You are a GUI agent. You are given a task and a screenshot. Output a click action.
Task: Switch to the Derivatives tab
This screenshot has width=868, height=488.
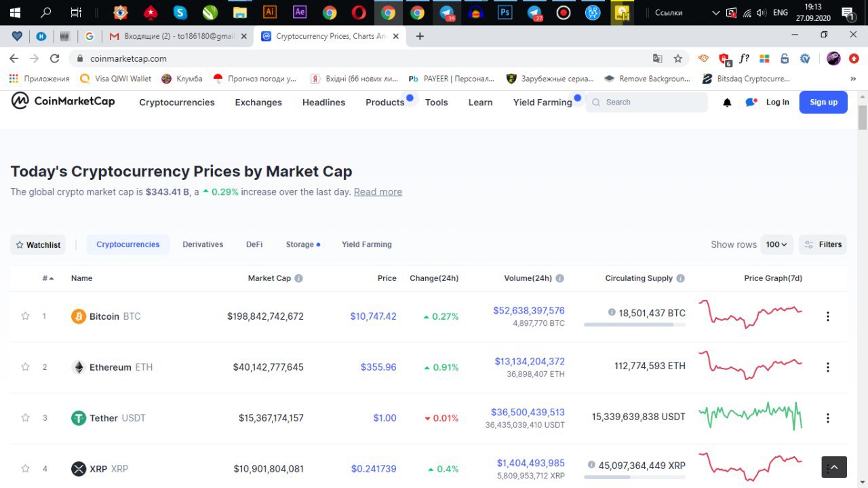tap(203, 244)
